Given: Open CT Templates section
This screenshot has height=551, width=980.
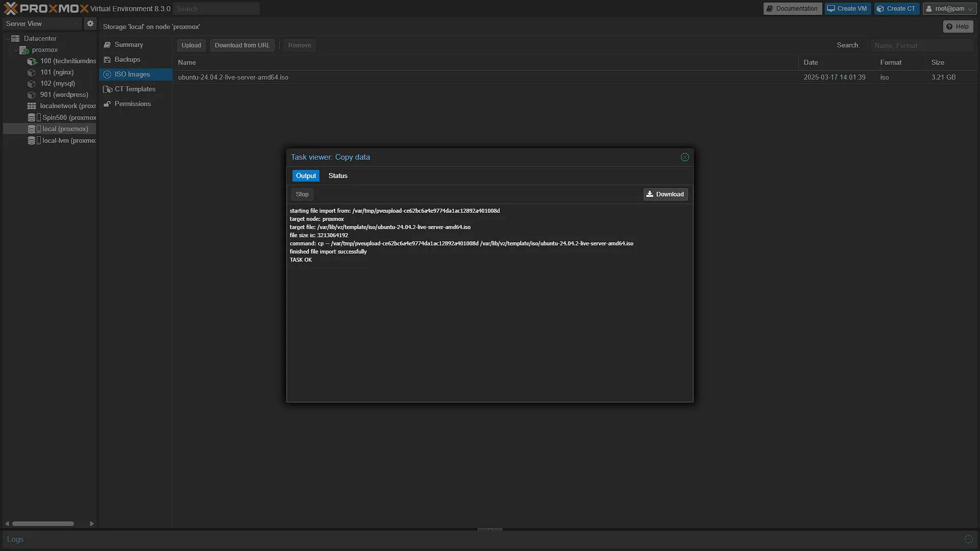Looking at the screenshot, I should [135, 89].
